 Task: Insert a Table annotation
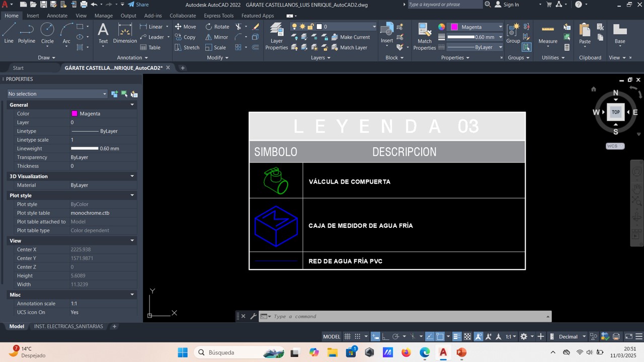150,47
